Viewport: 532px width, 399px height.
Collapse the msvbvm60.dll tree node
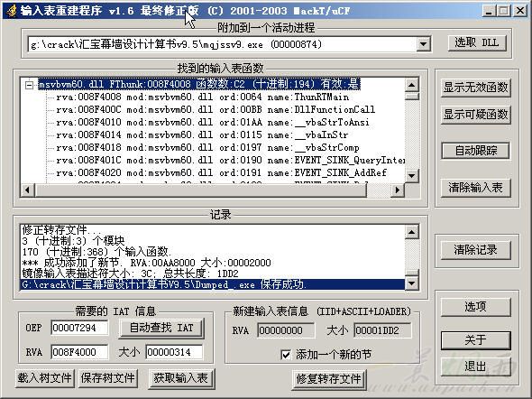click(29, 85)
